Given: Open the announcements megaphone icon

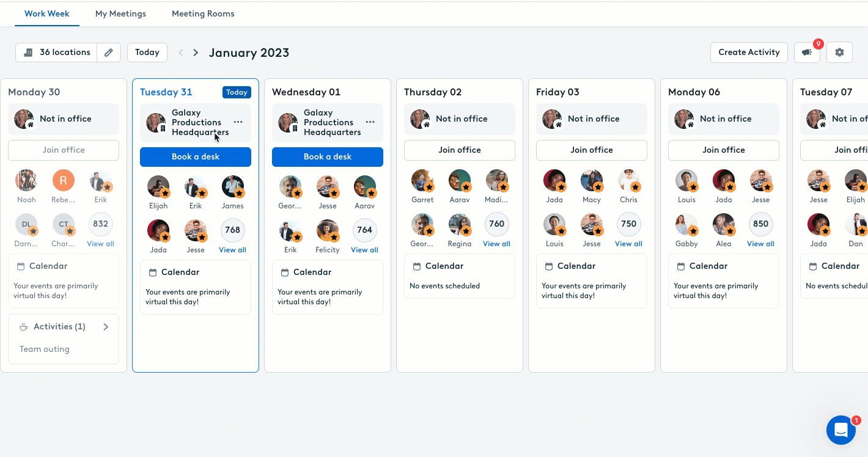Looking at the screenshot, I should 807,53.
